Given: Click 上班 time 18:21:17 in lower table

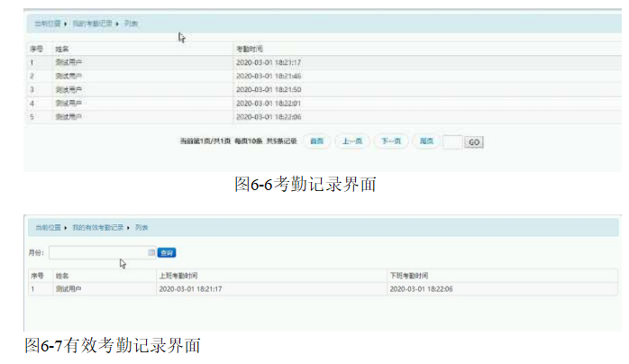Looking at the screenshot, I should point(190,289).
